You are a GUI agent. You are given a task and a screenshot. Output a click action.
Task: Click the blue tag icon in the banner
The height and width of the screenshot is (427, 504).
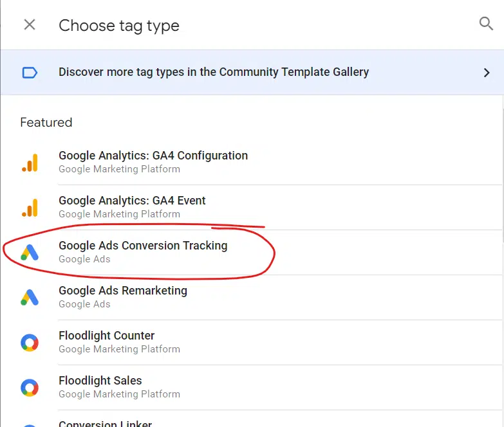tap(30, 73)
